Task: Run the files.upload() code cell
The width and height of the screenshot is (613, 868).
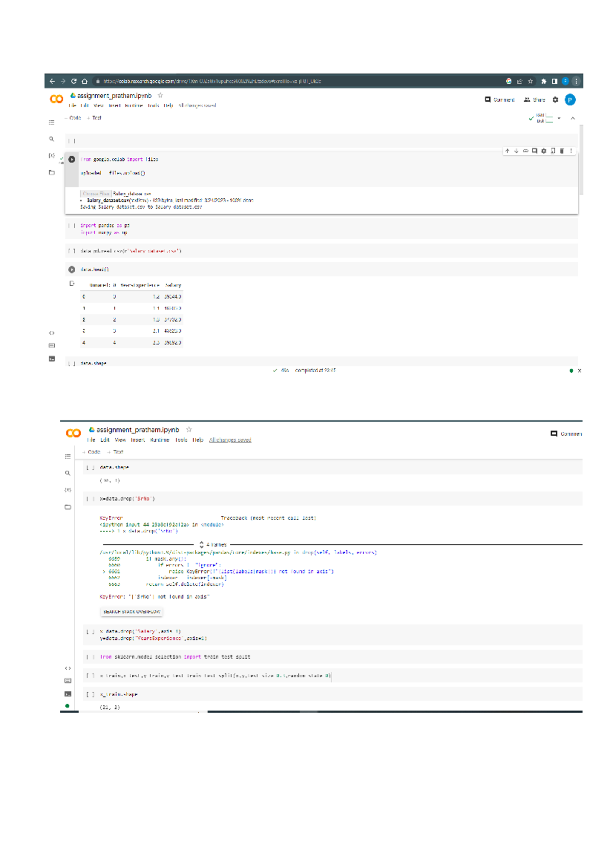Action: click(x=72, y=159)
